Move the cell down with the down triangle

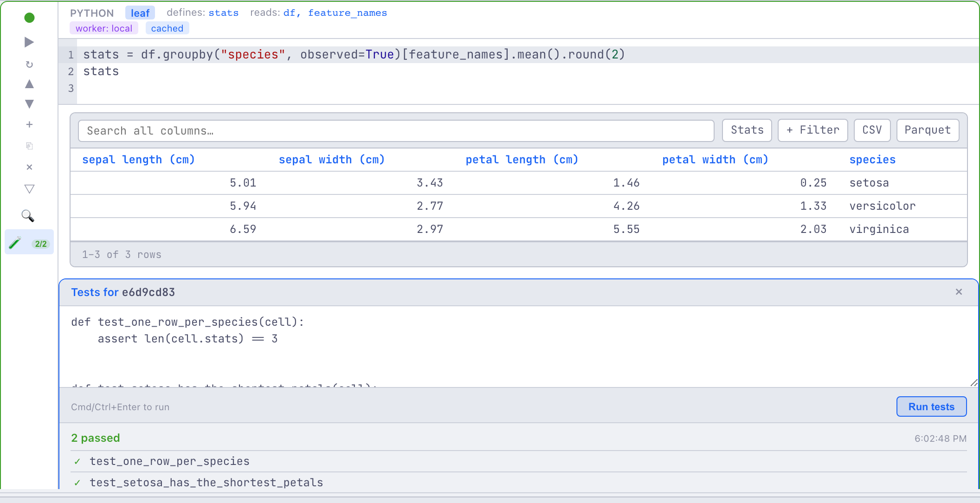29,104
